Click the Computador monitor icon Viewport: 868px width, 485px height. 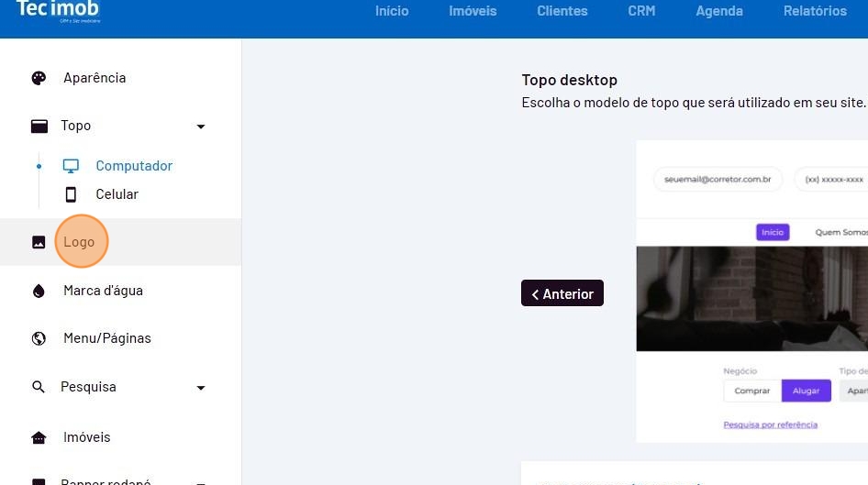[x=71, y=166]
